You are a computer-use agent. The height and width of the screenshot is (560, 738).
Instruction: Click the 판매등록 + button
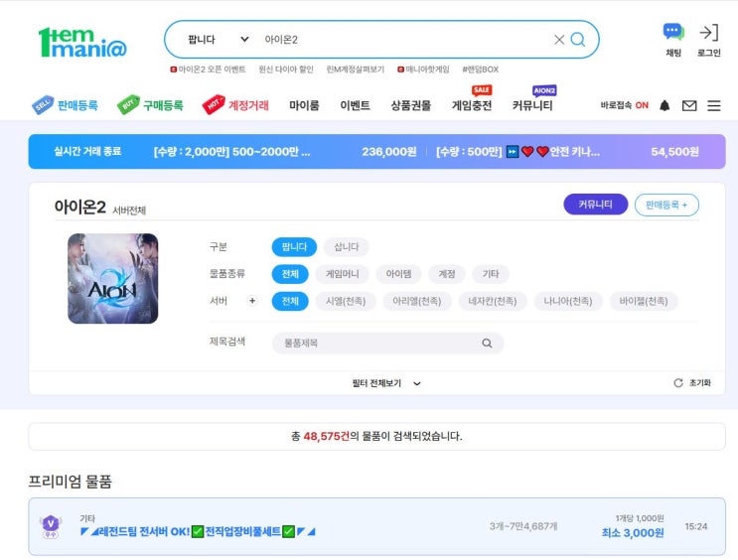(666, 206)
